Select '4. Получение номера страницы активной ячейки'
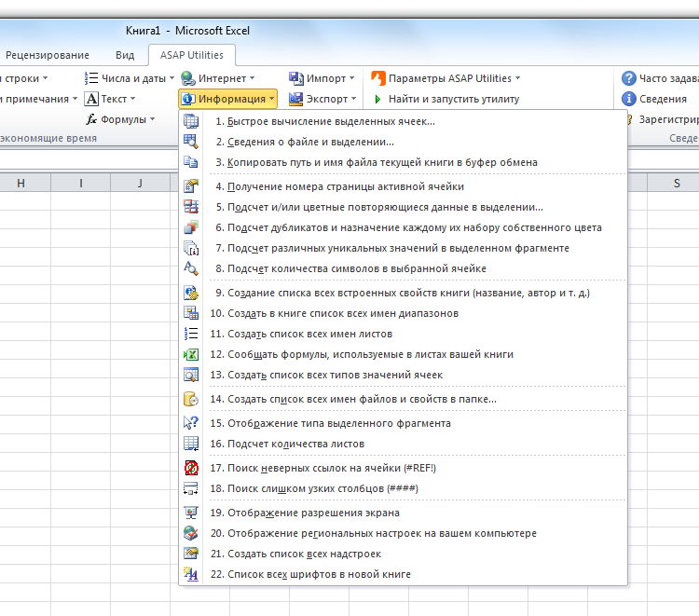 click(403, 186)
